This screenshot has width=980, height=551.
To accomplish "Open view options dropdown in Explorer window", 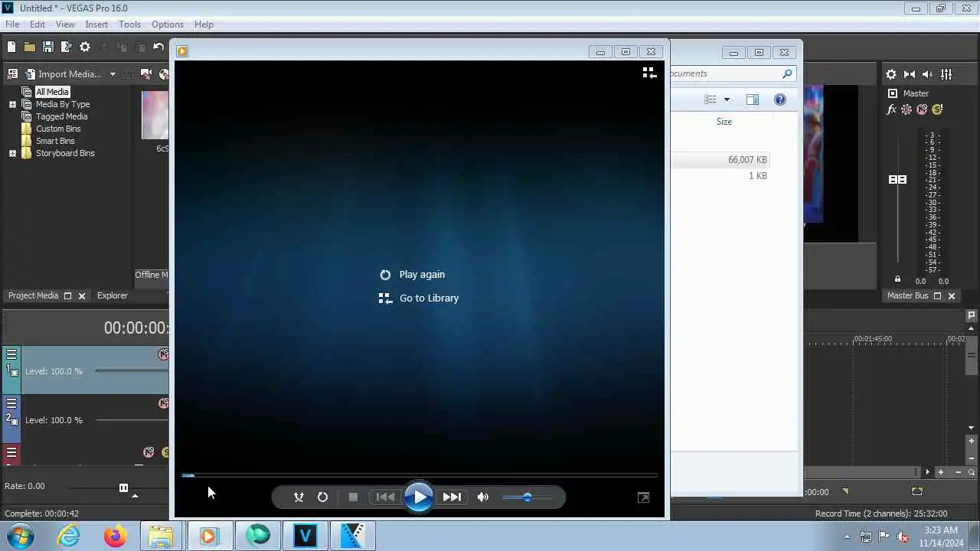I will click(x=727, y=99).
